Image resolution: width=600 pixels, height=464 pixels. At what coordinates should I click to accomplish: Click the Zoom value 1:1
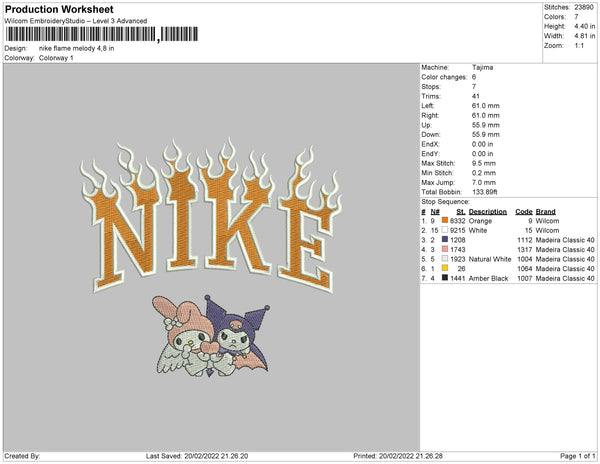579,46
